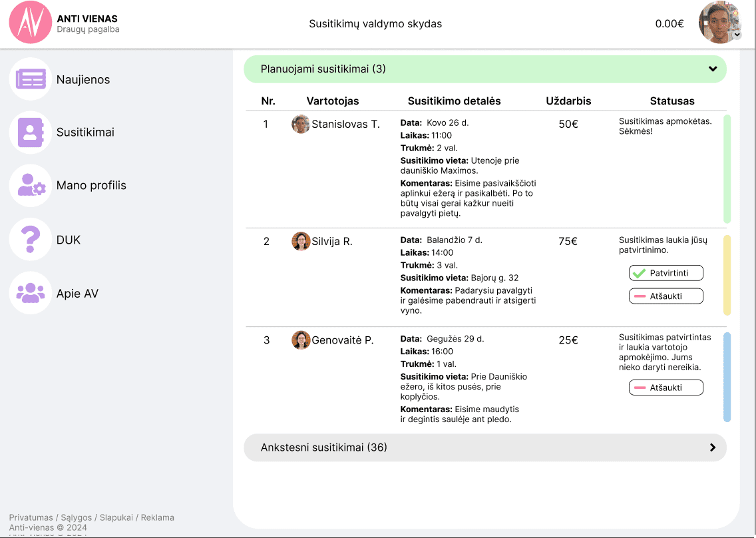Screen dimensions: 756x538
Task: Click 'Data: Balandžio 7 d.' detail
Action: tap(441, 240)
